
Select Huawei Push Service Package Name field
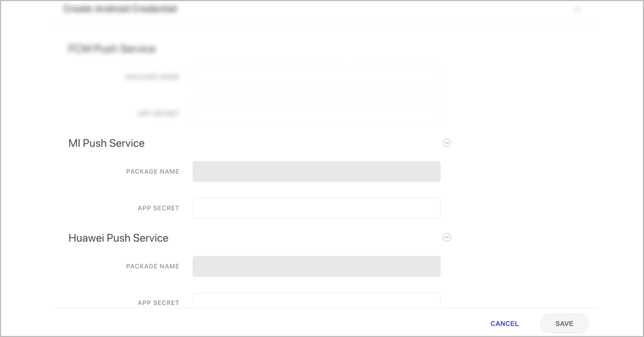316,266
